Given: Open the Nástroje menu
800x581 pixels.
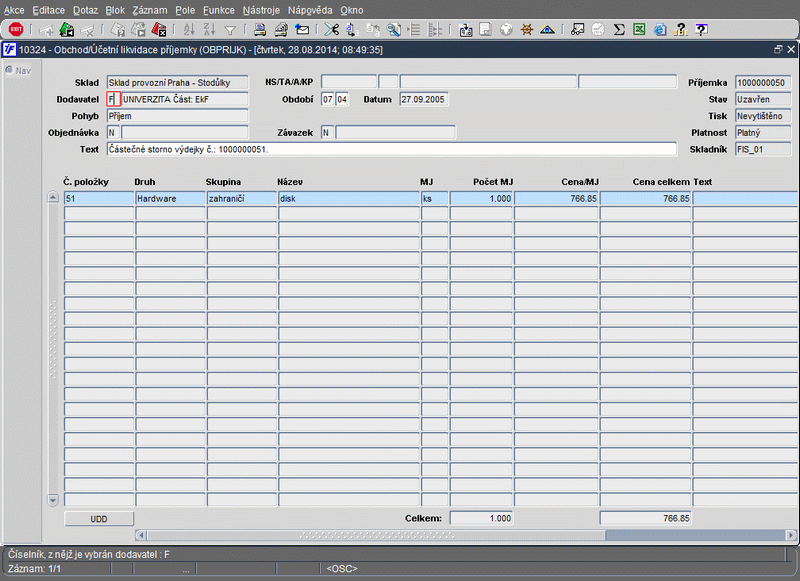Looking at the screenshot, I should click(x=261, y=10).
